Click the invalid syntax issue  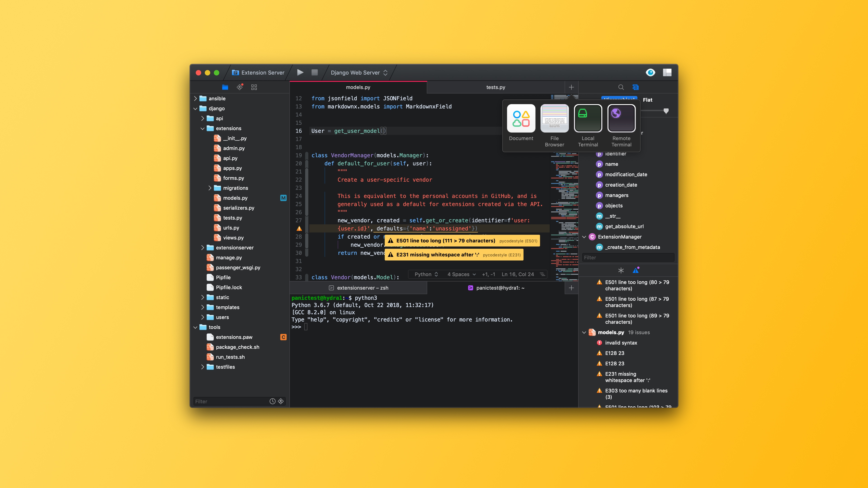pyautogui.click(x=621, y=343)
